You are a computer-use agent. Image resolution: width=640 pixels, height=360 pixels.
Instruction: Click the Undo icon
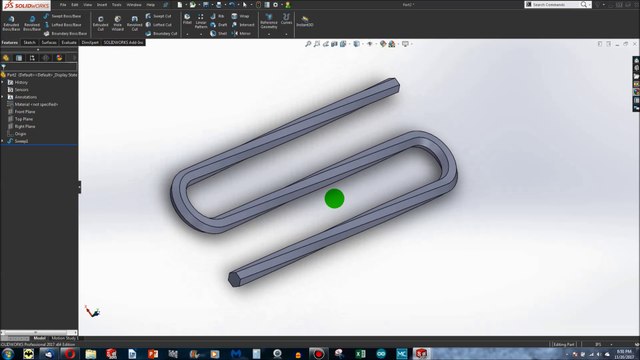point(232,5)
